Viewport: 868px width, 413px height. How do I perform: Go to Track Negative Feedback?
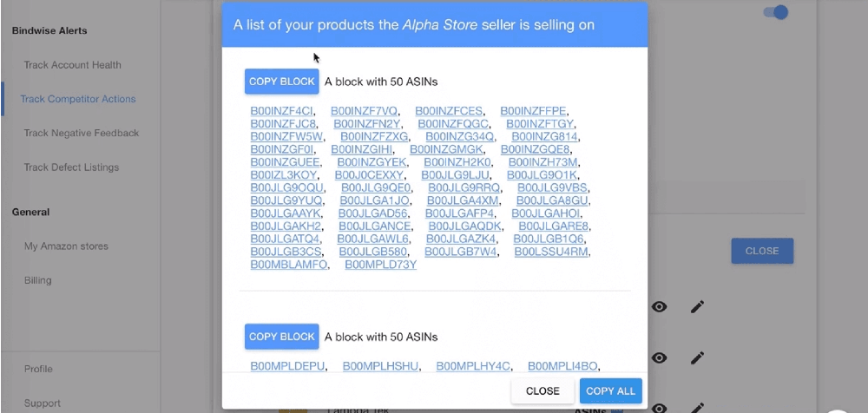tap(82, 133)
